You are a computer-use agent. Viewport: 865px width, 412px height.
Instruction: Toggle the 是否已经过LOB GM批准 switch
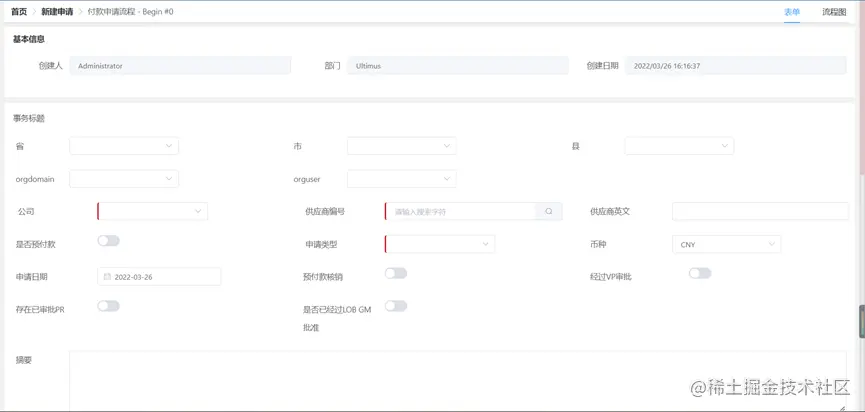click(396, 306)
